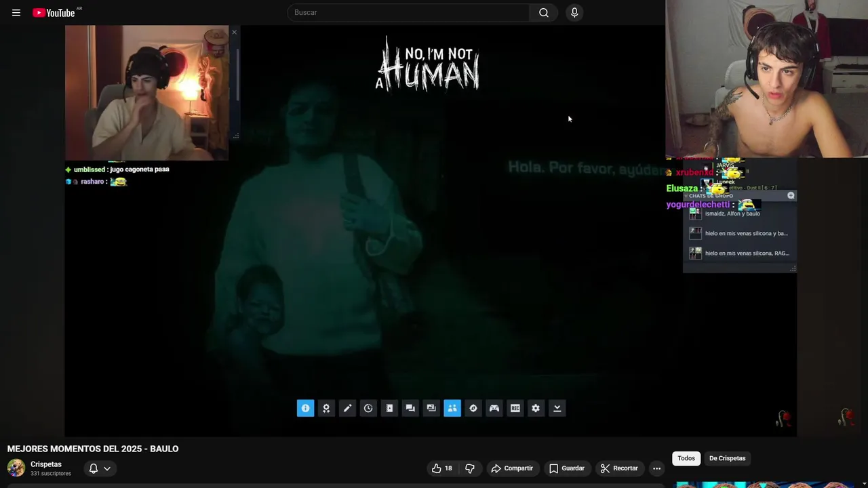Collapse overlay toolbar with down-arrow icon
This screenshot has width=868, height=488.
[557, 408]
